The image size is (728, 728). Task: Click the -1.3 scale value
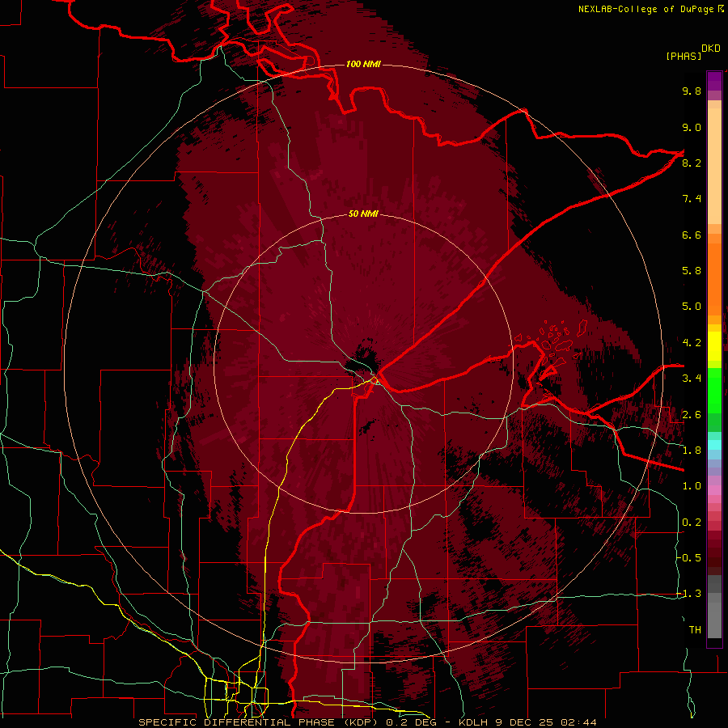(689, 594)
